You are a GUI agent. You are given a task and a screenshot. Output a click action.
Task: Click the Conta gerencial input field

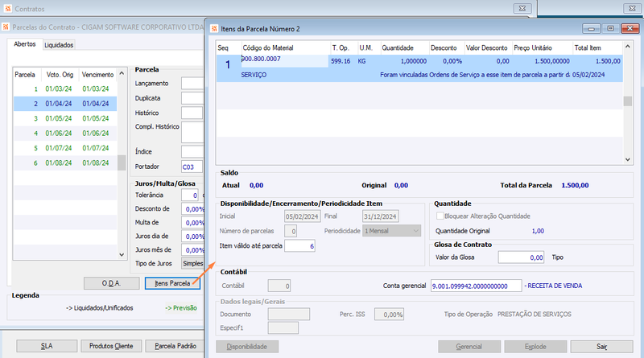476,286
